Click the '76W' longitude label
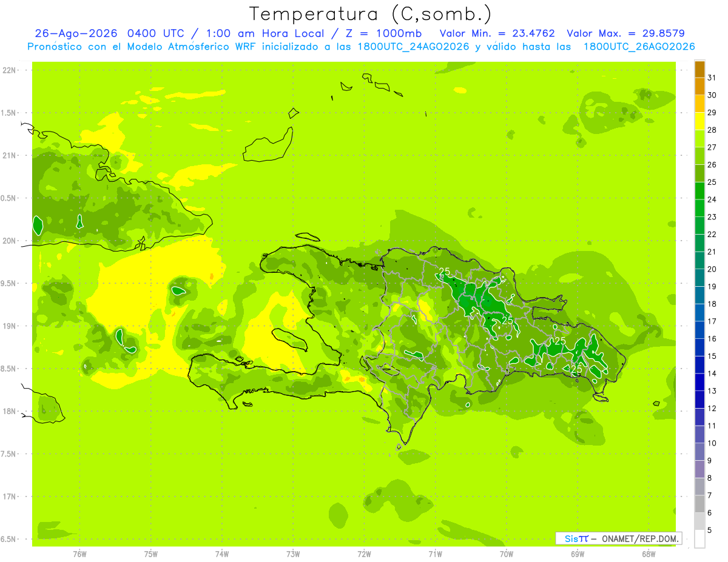 click(79, 554)
